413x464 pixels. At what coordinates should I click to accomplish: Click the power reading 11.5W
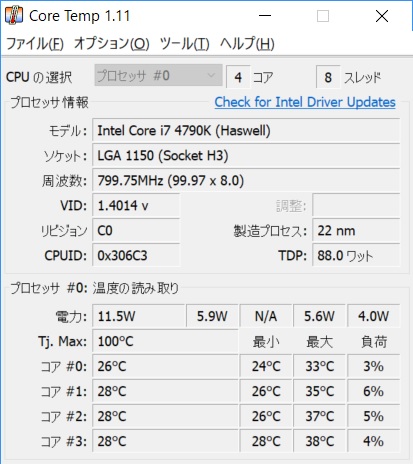138,316
